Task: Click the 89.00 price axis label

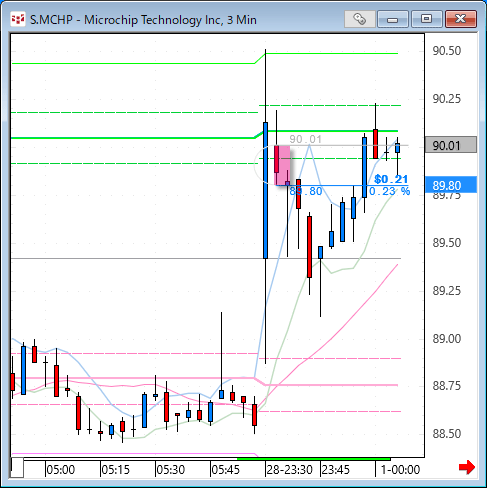Action: [447, 339]
